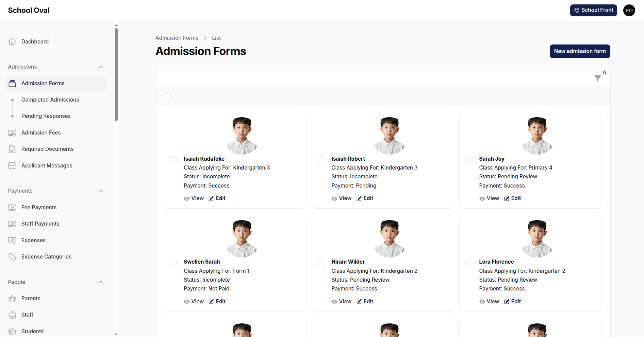The width and height of the screenshot is (644, 337).
Task: Click the Staff briefcase icon
Action: tap(12, 315)
